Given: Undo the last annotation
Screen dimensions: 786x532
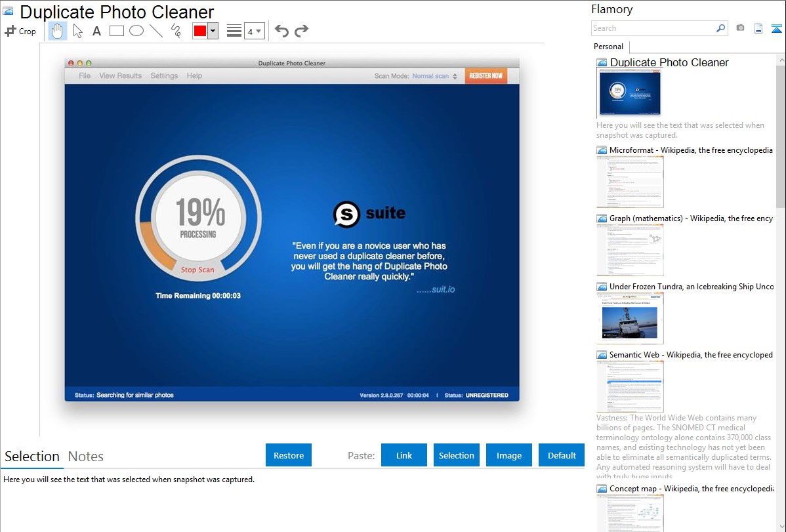Looking at the screenshot, I should click(281, 31).
